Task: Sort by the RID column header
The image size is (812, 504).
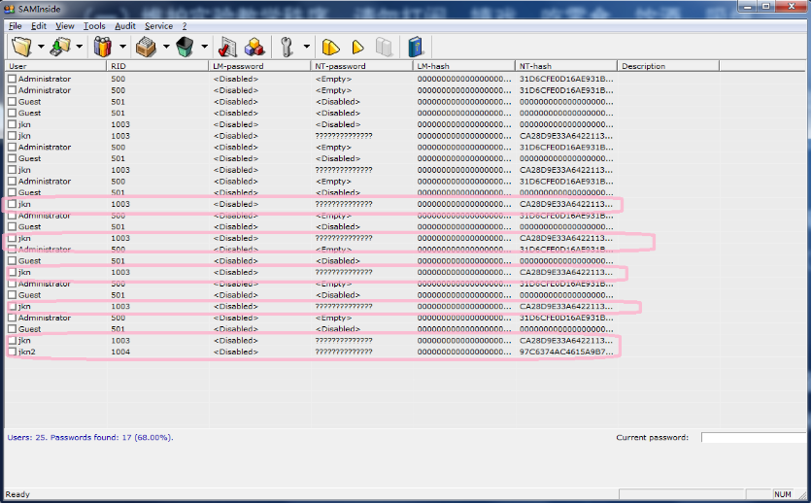Action: tap(157, 66)
